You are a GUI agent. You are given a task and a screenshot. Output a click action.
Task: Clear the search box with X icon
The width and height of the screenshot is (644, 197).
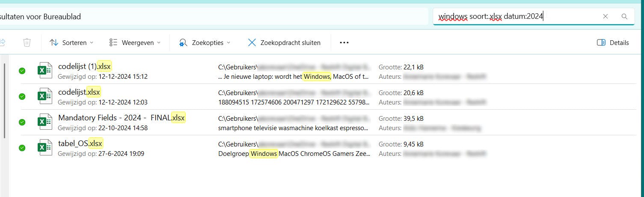click(605, 17)
